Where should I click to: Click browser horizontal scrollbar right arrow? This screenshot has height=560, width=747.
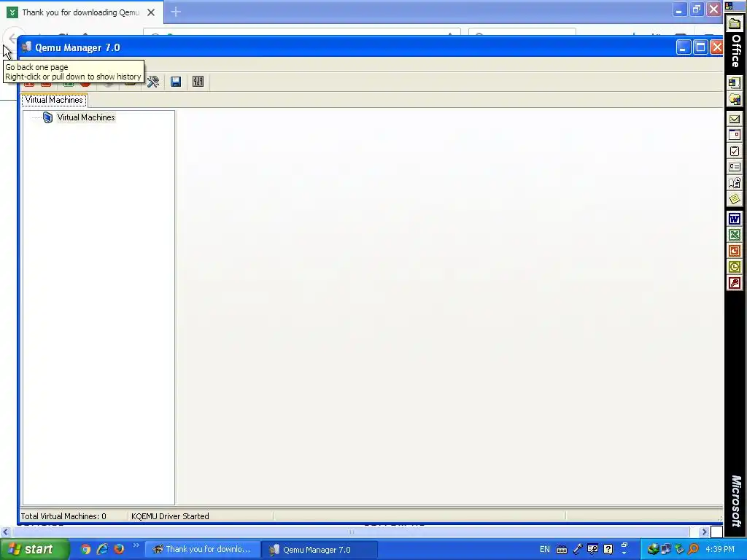[x=704, y=532]
